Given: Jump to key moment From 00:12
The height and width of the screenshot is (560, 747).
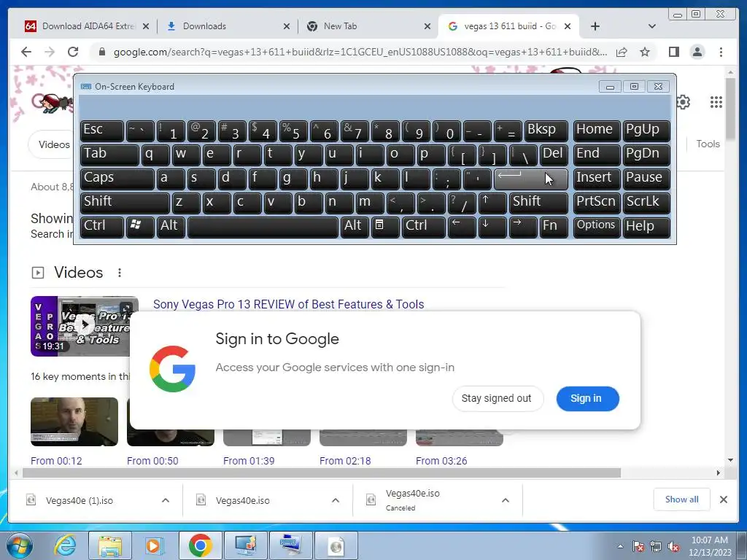Looking at the screenshot, I should click(x=56, y=461).
